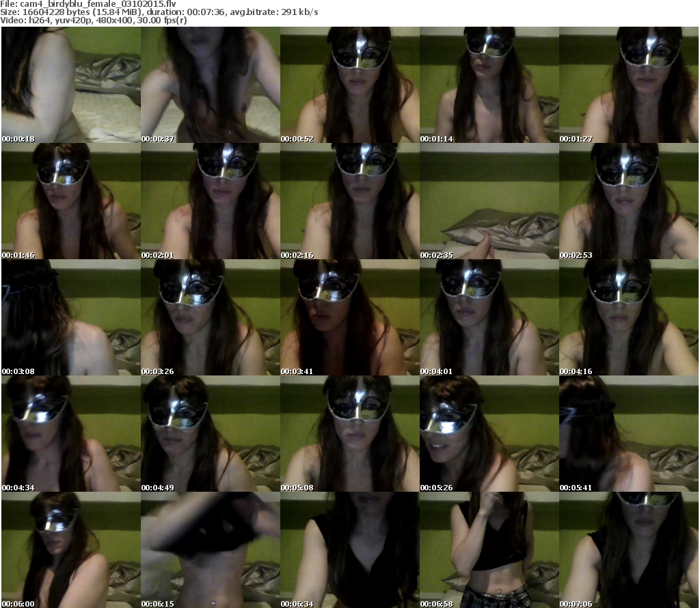Image resolution: width=700 pixels, height=608 pixels.
Task: Choose the thumbnail timestamped 00:05:08
Action: (349, 434)
